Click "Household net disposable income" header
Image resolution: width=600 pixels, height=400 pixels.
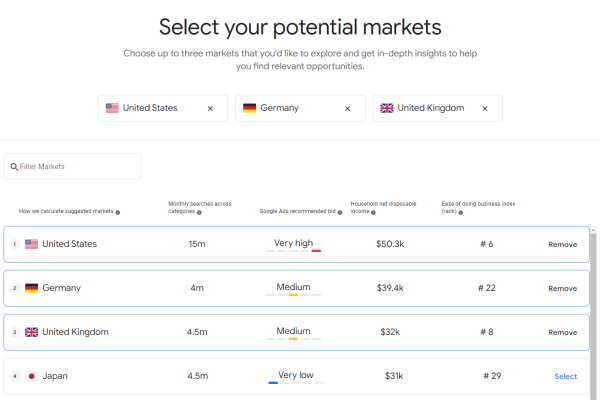point(383,207)
